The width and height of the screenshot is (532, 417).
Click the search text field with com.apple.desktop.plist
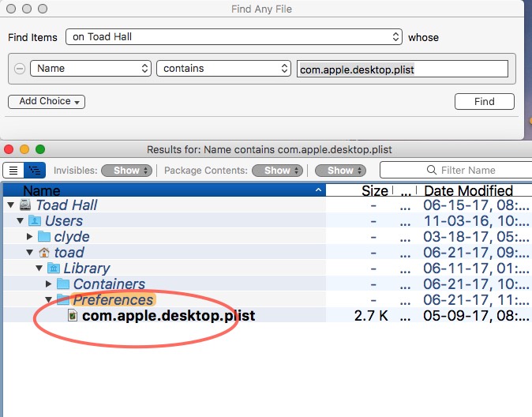click(403, 69)
